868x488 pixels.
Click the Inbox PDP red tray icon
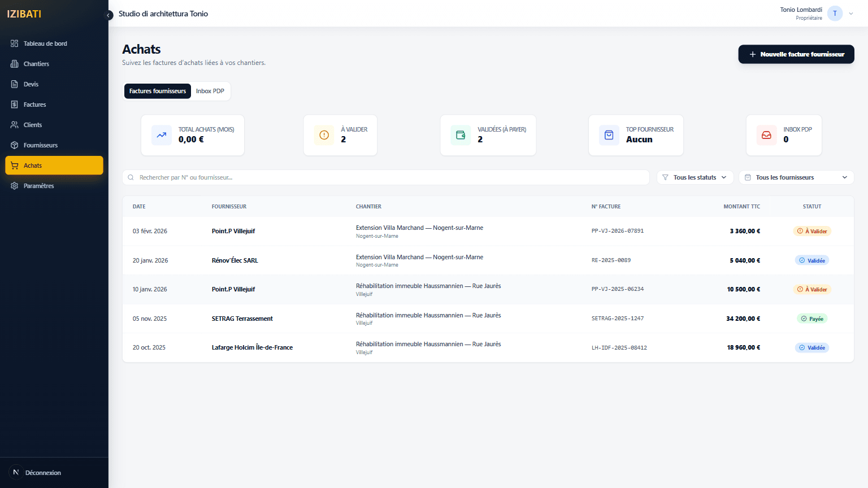[766, 135]
